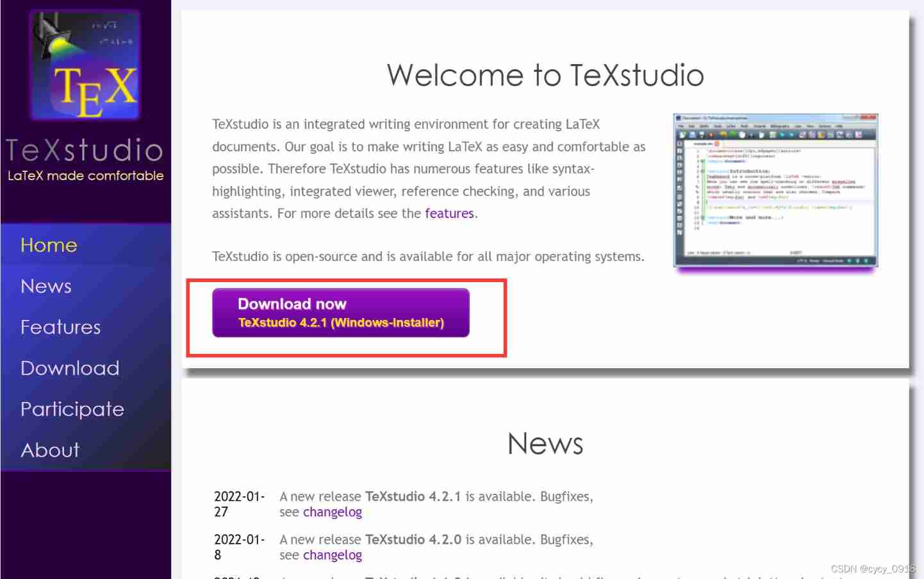Screen dimensions: 924x579
Task: Click the 'Welcome to TeXstudio' heading
Action: 545,75
